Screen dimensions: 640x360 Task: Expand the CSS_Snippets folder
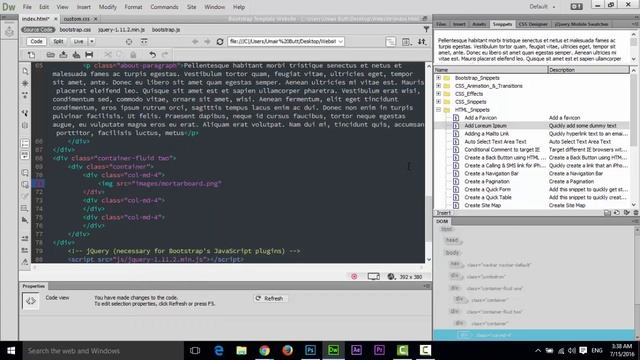click(438, 102)
